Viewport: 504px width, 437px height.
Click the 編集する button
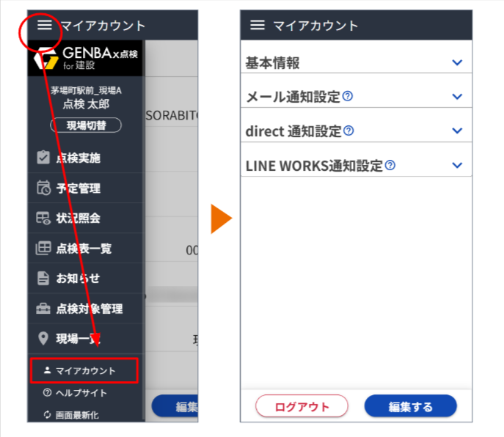point(411,406)
